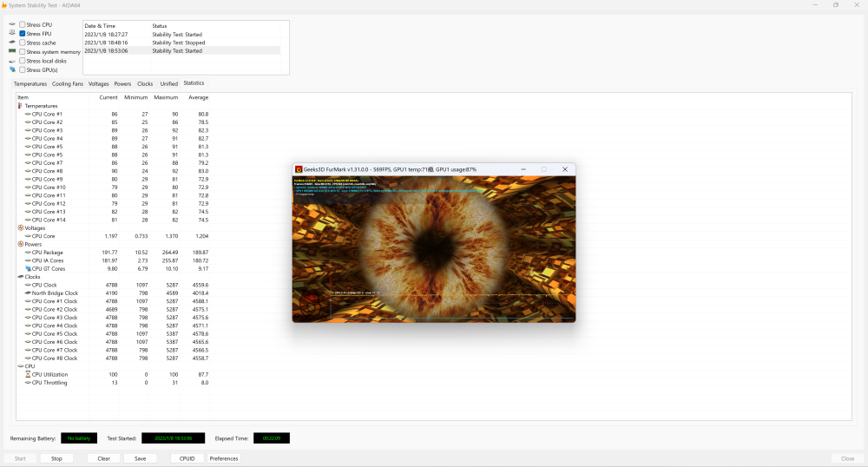This screenshot has width=868, height=467.
Task: Click the greyed Start button
Action: coord(20,458)
